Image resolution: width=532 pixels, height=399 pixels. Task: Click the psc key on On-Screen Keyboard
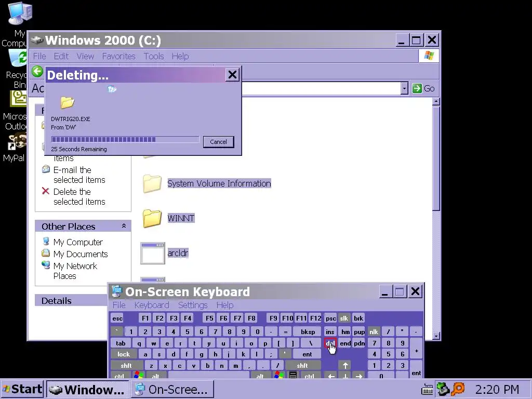[331, 318]
